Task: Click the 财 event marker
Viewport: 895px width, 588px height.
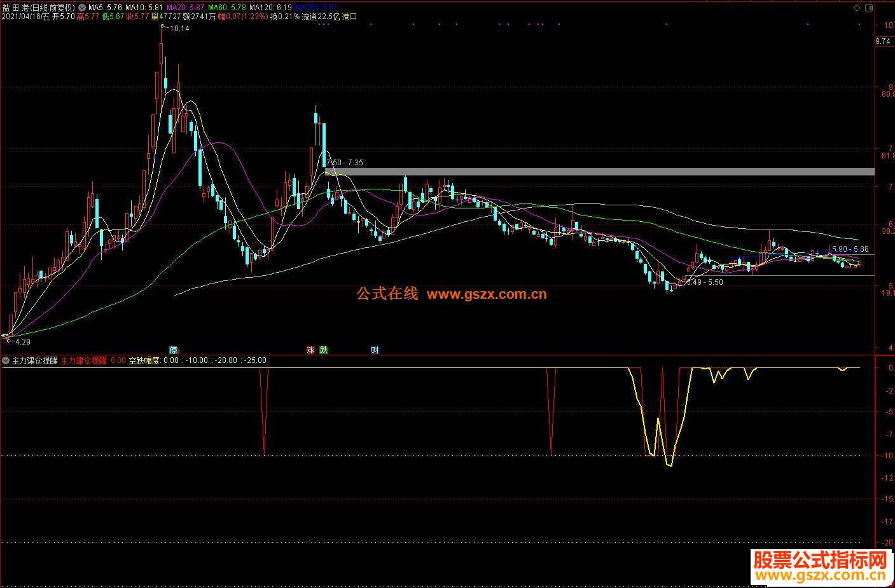Action: (375, 350)
